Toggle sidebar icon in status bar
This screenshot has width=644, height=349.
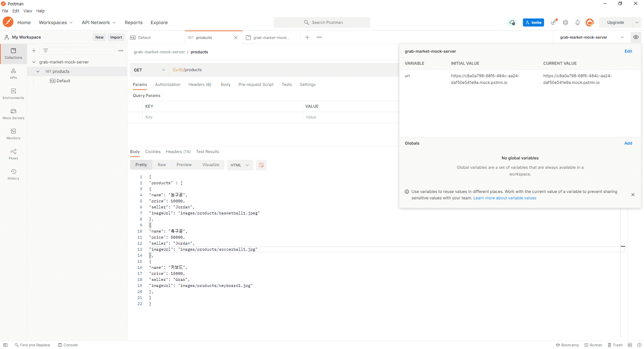(5, 345)
